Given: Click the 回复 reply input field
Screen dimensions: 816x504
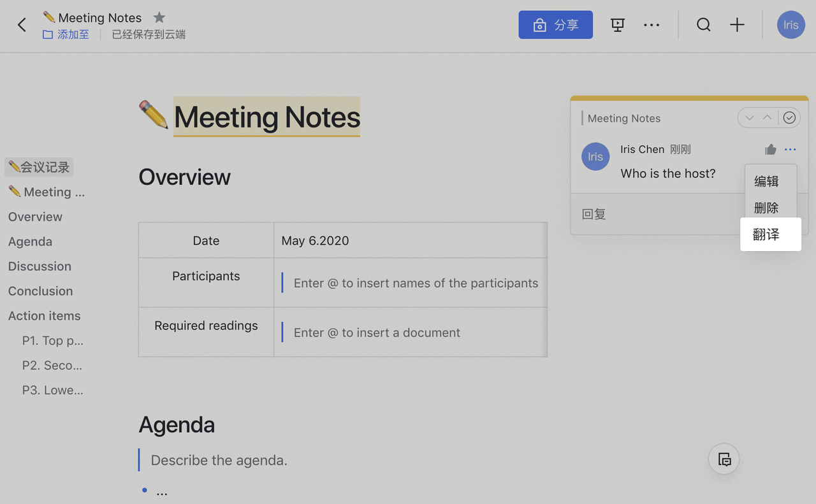Looking at the screenshot, I should [650, 214].
